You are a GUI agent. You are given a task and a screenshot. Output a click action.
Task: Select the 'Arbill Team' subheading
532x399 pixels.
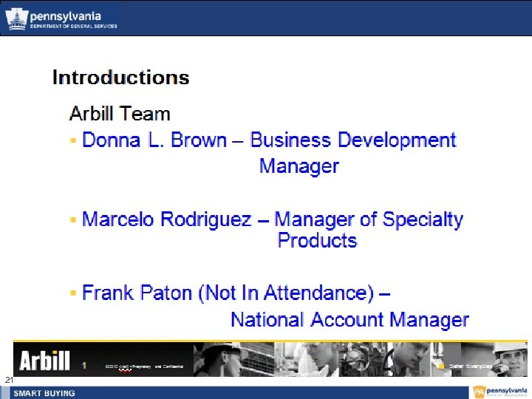[x=120, y=113]
